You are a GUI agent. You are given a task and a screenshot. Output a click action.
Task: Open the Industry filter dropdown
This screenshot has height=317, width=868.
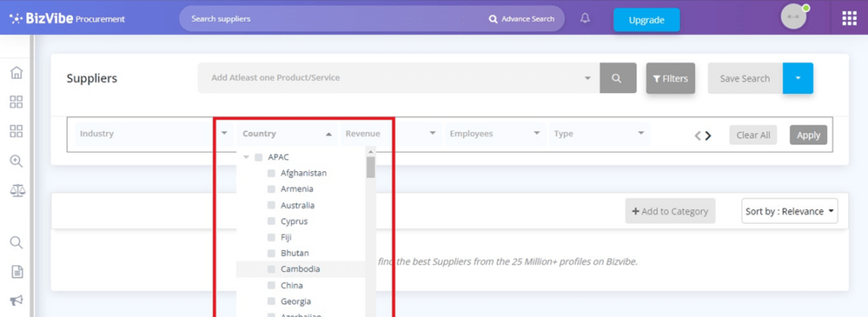click(153, 134)
